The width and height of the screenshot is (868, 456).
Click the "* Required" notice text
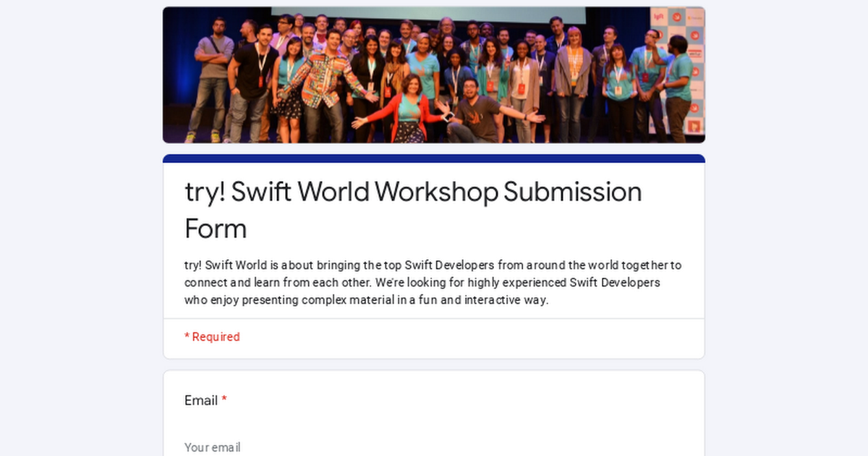pos(212,337)
